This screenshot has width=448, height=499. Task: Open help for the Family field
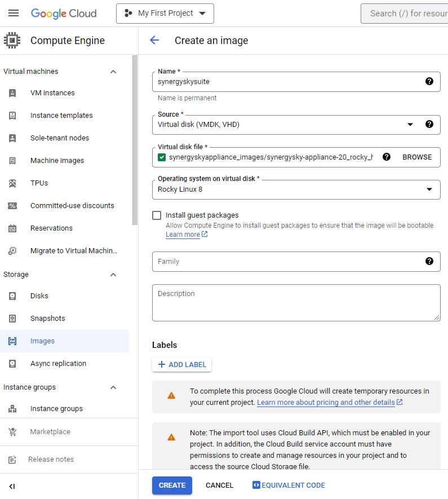tap(429, 261)
